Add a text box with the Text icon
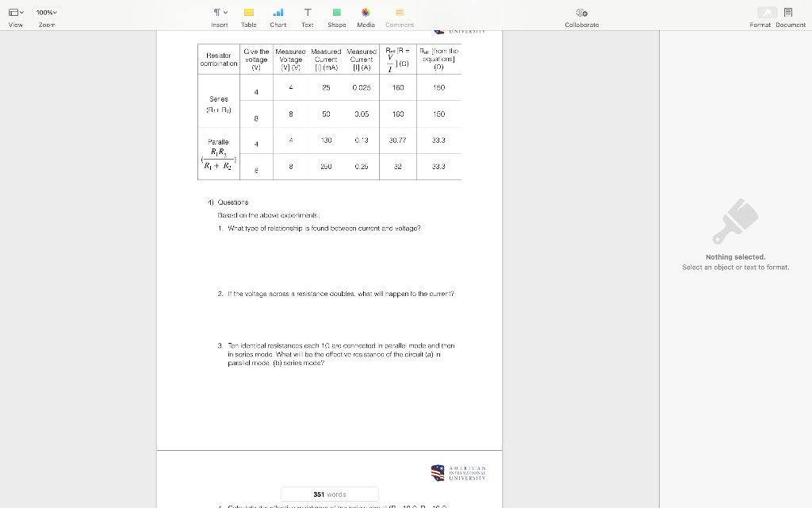This screenshot has height=508, width=812. coord(307,13)
